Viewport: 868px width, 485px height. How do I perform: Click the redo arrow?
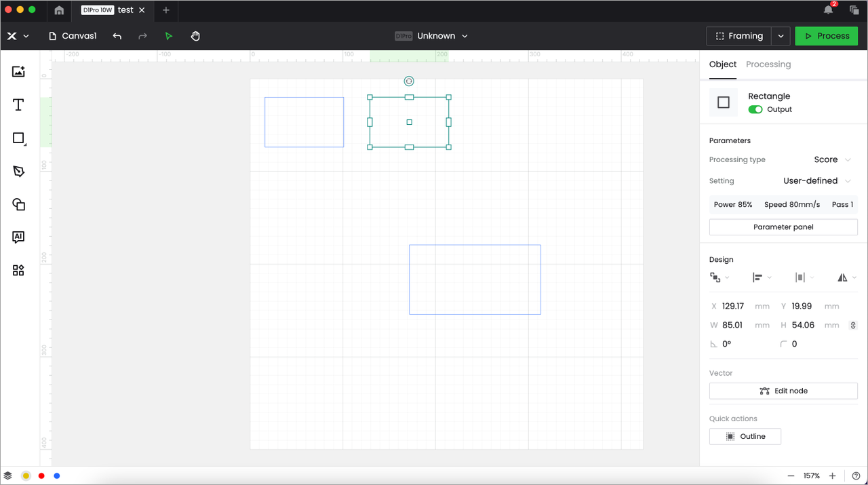coord(142,36)
